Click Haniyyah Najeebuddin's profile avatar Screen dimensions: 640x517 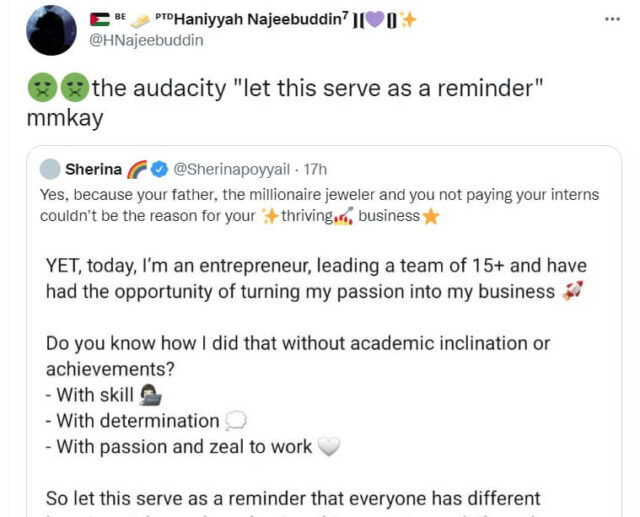coord(52,29)
